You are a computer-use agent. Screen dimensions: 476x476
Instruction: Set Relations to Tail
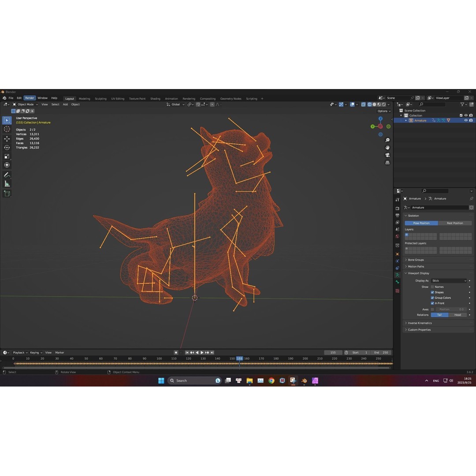(439, 315)
